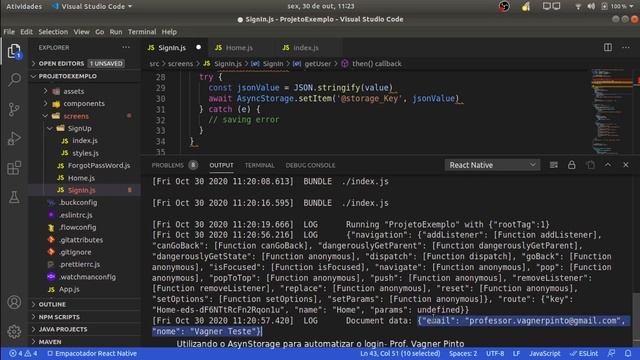Open editor More Actions menu

pos(626,47)
